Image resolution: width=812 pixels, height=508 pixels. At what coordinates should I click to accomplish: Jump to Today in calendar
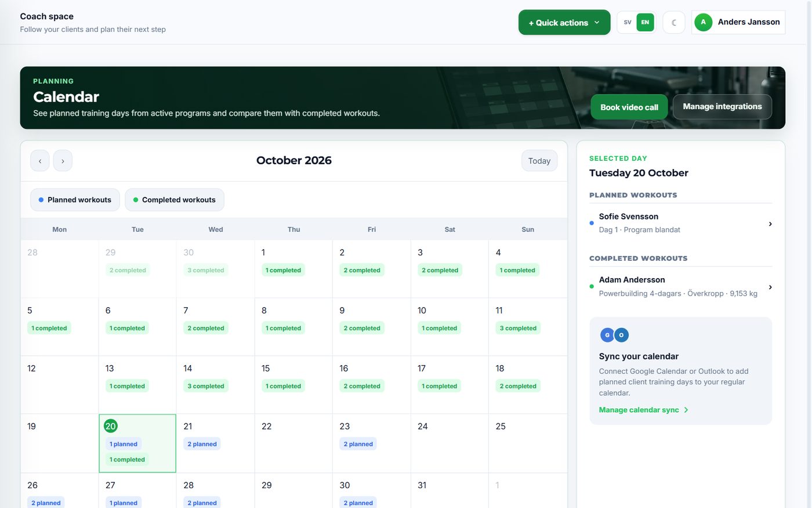point(539,161)
